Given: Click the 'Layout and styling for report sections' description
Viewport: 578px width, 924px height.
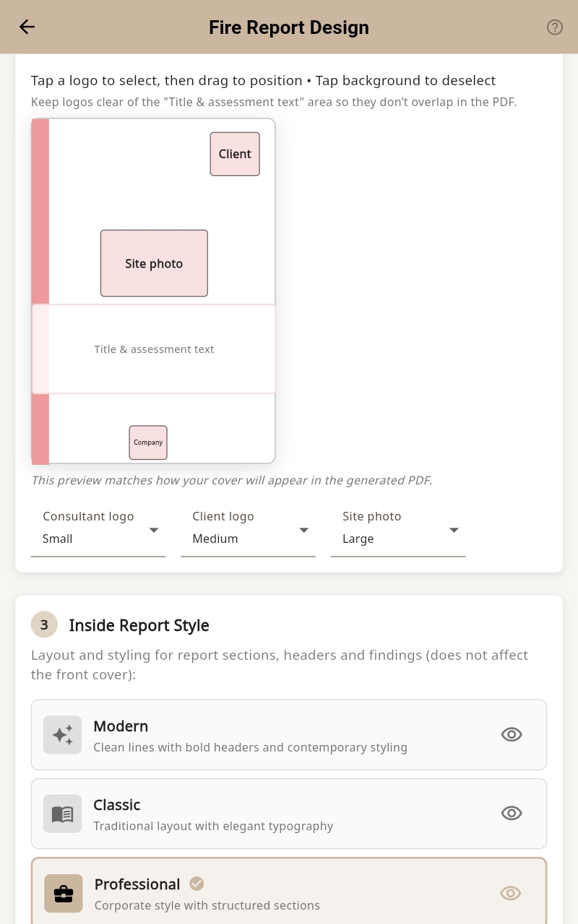Looking at the screenshot, I should (x=280, y=665).
